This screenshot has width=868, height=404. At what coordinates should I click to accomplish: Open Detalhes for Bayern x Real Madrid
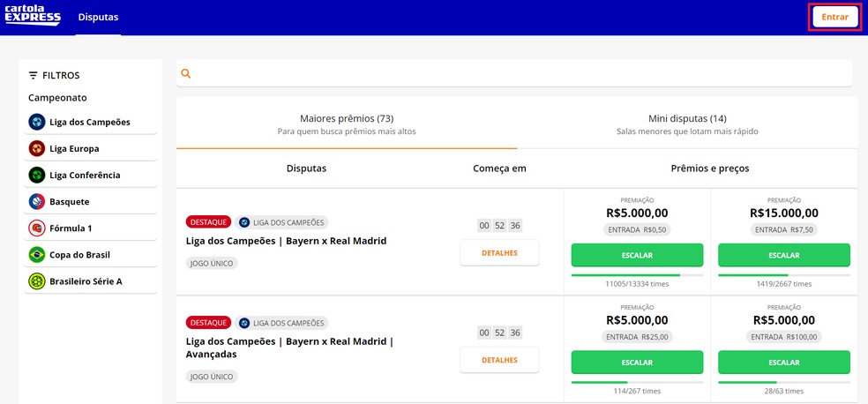pyautogui.click(x=499, y=253)
